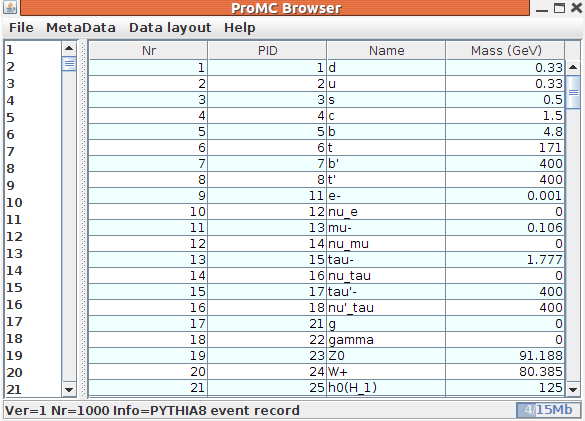The image size is (585, 421).
Task: Minimize the ProMC Browser window
Action: (542, 9)
